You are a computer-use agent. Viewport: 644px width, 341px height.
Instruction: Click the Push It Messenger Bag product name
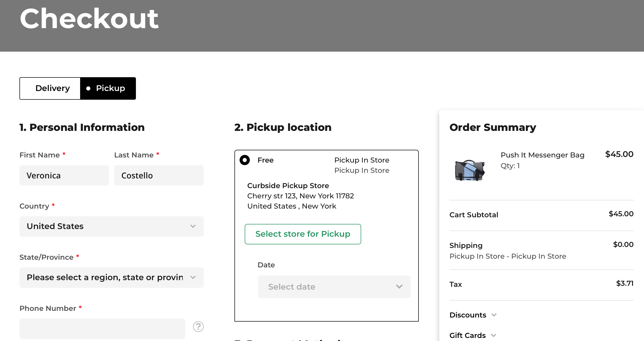[542, 155]
